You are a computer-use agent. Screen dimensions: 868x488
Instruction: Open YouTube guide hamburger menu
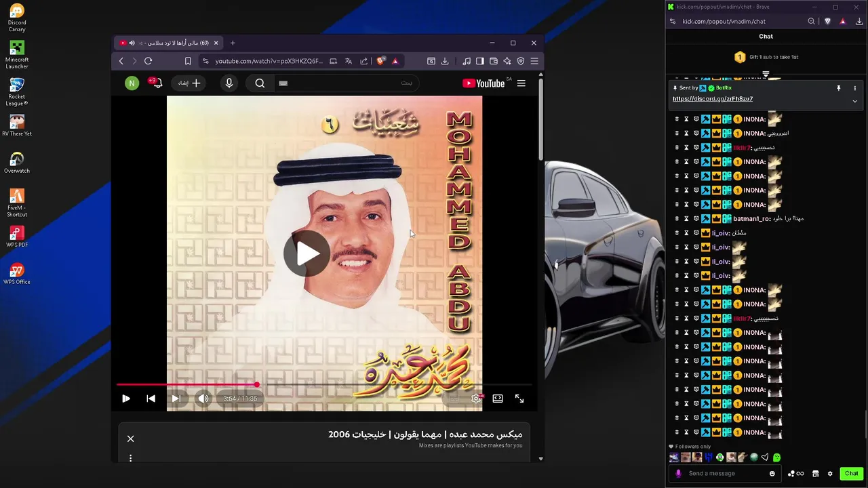click(521, 83)
